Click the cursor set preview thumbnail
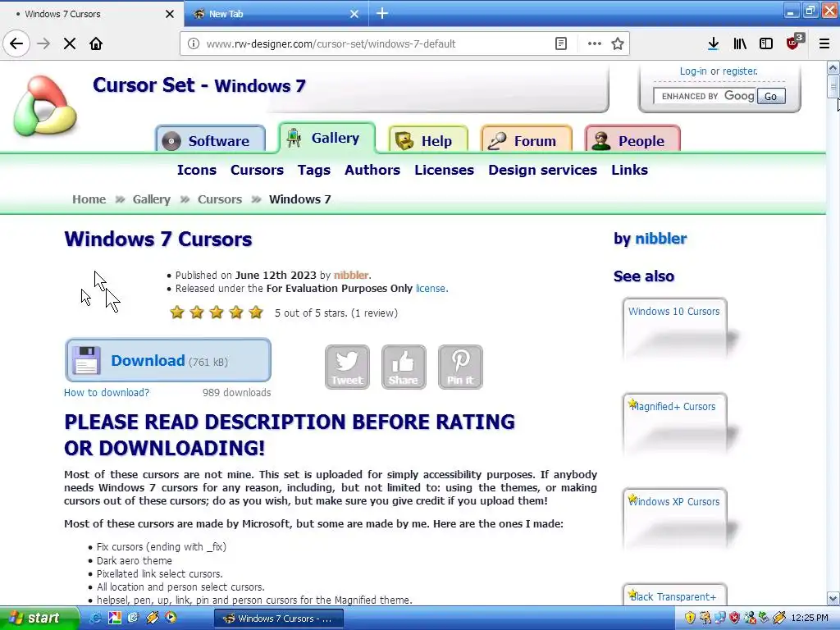The width and height of the screenshot is (840, 630). (x=101, y=292)
